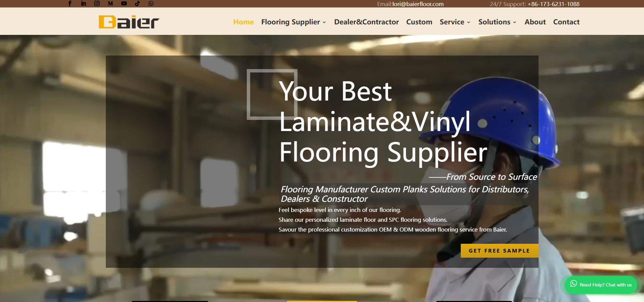Image resolution: width=644 pixels, height=302 pixels.
Task: Open the WhatsApp icon in top bar
Action: [151, 3]
